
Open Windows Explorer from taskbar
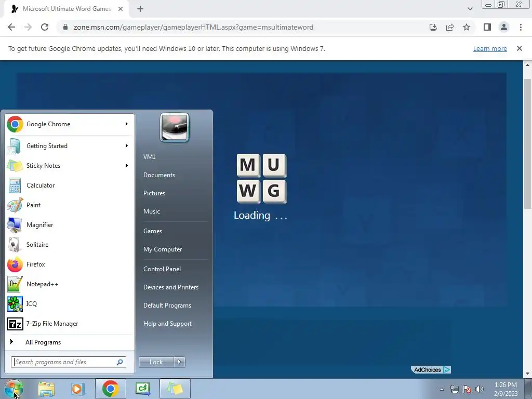coord(46,389)
